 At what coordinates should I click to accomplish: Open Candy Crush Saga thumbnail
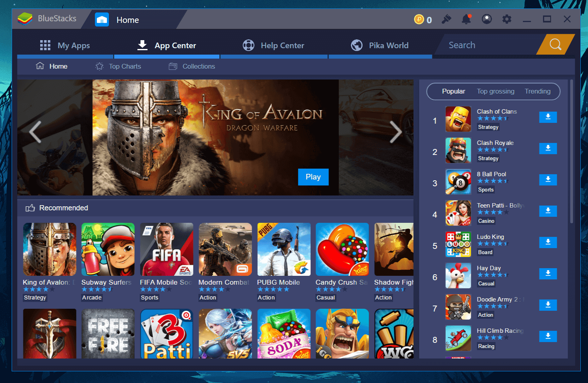[342, 249]
